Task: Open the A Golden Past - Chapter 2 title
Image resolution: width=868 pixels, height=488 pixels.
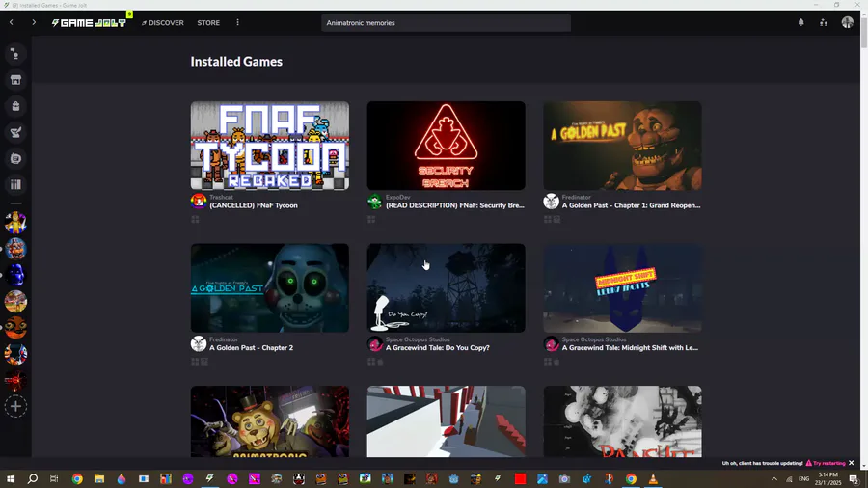Action: pos(252,348)
